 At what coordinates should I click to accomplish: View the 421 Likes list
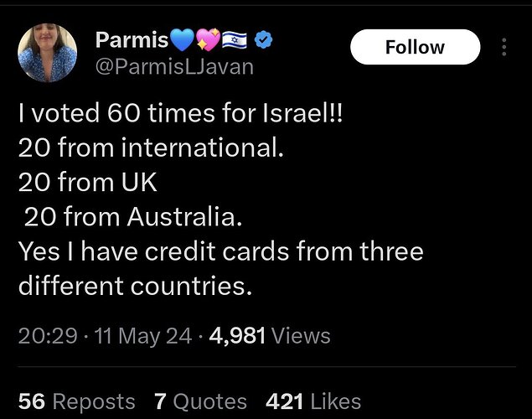pyautogui.click(x=313, y=401)
